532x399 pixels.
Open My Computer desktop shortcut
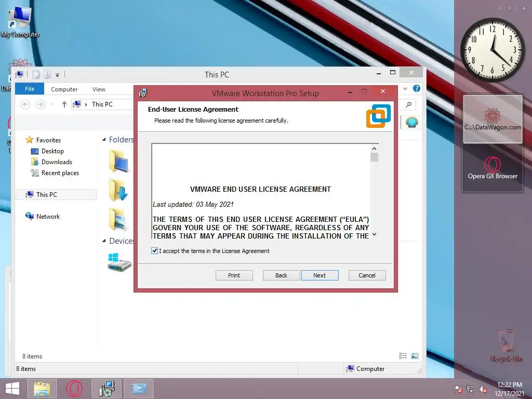click(x=20, y=22)
